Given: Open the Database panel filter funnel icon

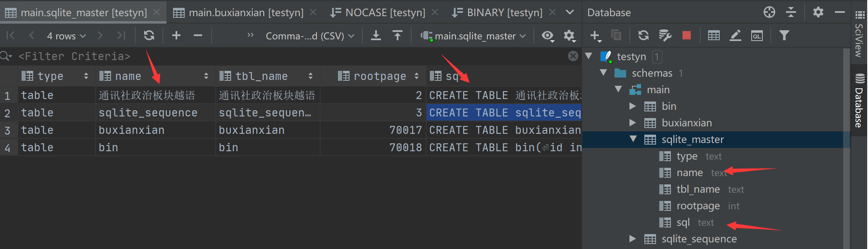Looking at the screenshot, I should 784,36.
